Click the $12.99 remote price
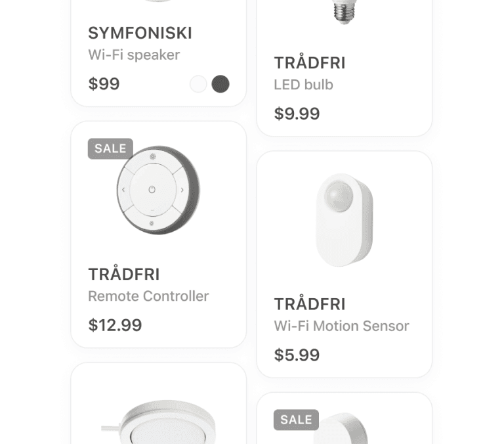 (x=115, y=325)
